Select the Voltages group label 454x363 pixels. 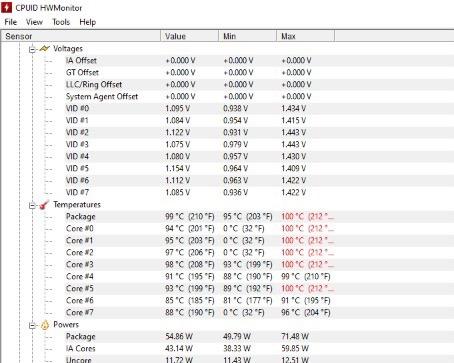68,49
